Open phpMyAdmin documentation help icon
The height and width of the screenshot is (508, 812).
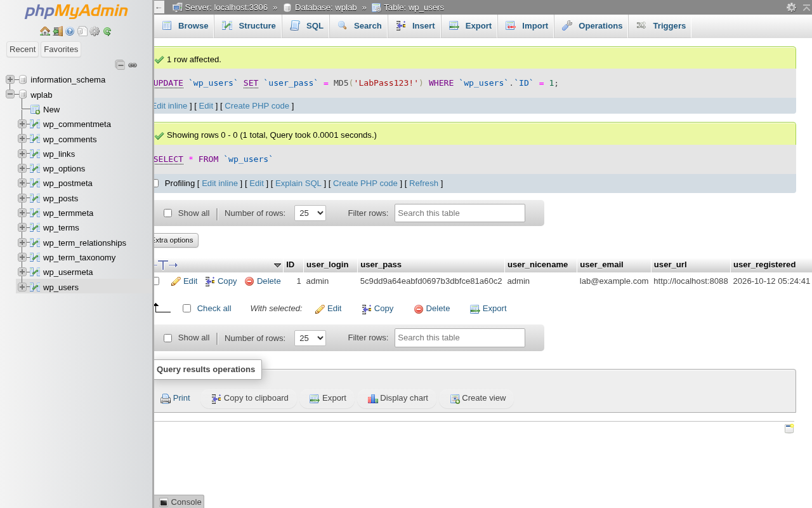(x=70, y=31)
